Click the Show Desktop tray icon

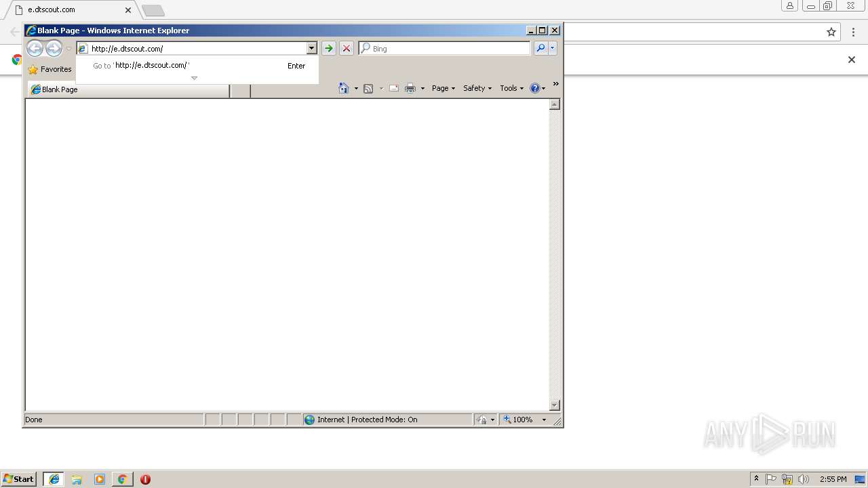pos(860,479)
